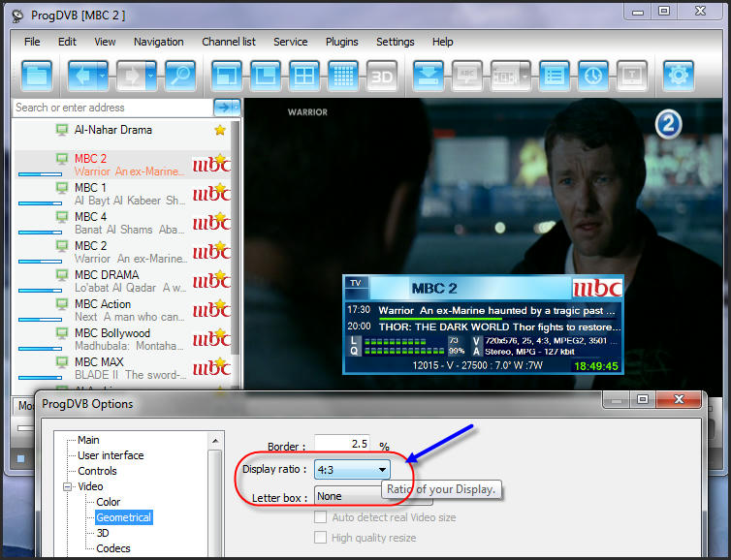Select the dense grid mosaic icon
The width and height of the screenshot is (731, 560).
343,76
